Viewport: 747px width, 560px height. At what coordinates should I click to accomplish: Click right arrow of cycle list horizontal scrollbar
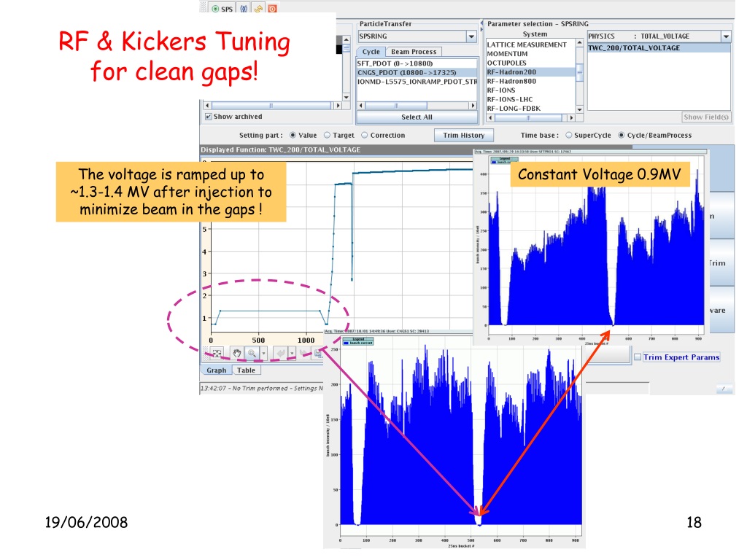473,106
